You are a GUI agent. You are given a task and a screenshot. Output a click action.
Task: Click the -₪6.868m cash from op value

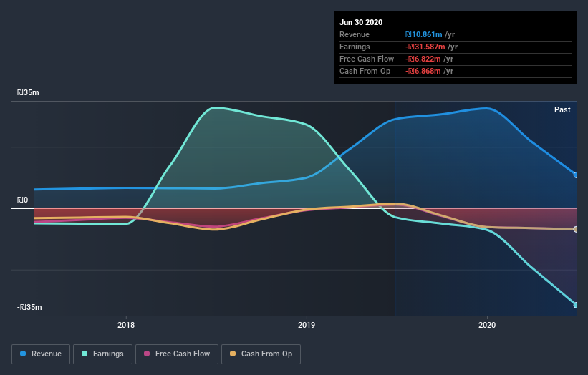point(423,71)
